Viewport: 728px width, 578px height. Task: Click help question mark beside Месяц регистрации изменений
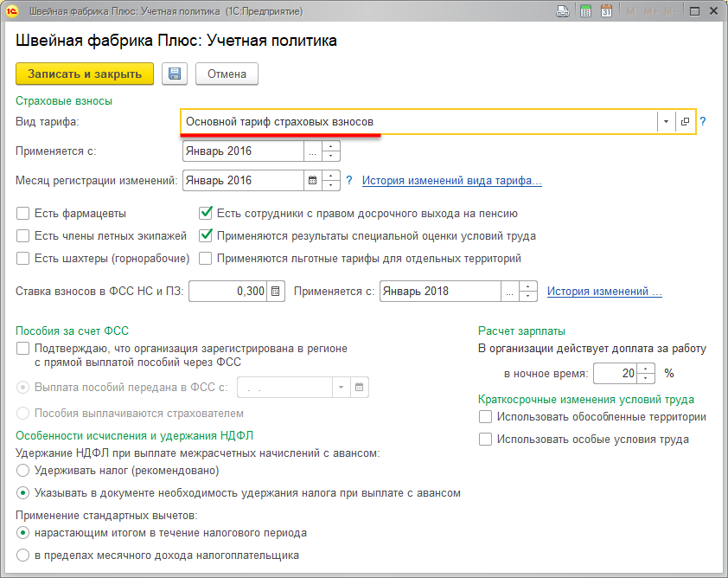click(x=349, y=180)
